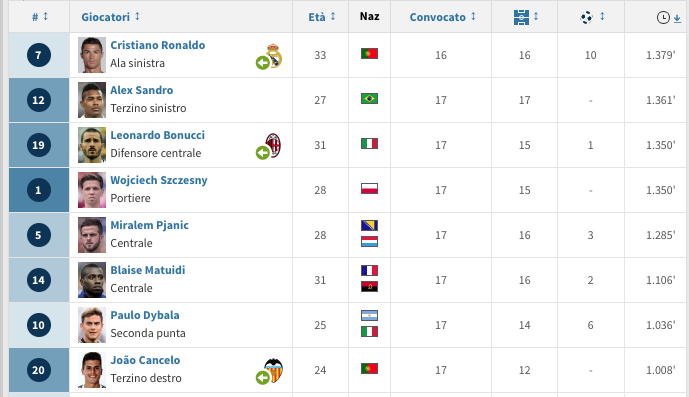
Task: Click the Brazil flag for Alex Sandro
Action: coord(369,98)
